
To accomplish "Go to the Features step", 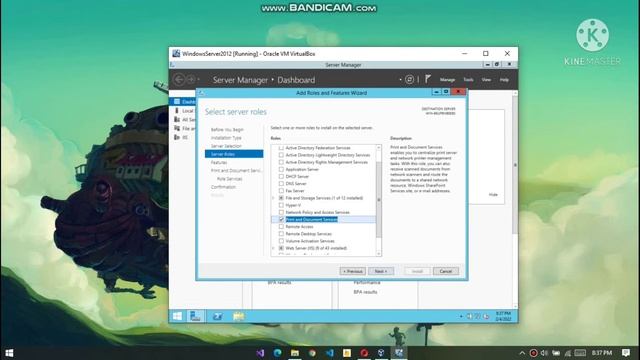I will [x=219, y=162].
